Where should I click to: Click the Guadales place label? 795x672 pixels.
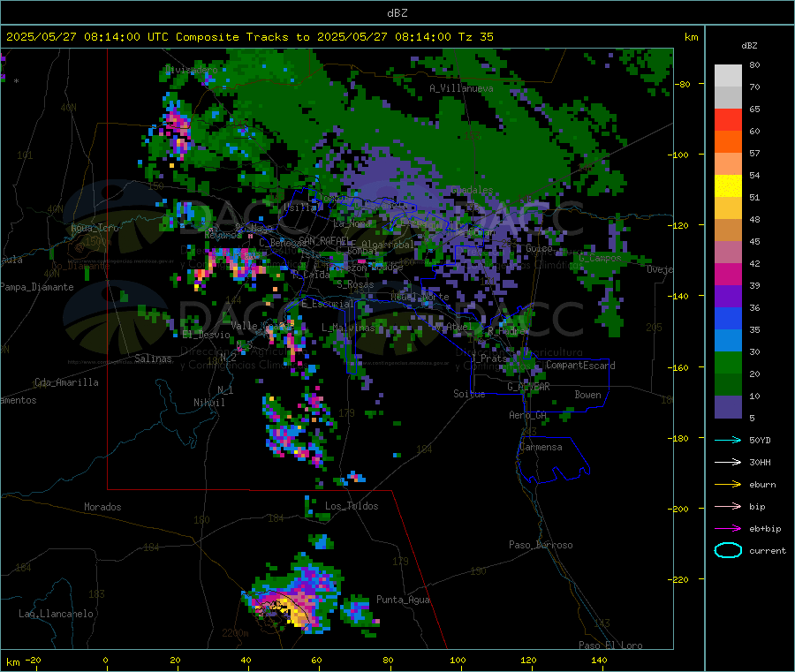(472, 190)
